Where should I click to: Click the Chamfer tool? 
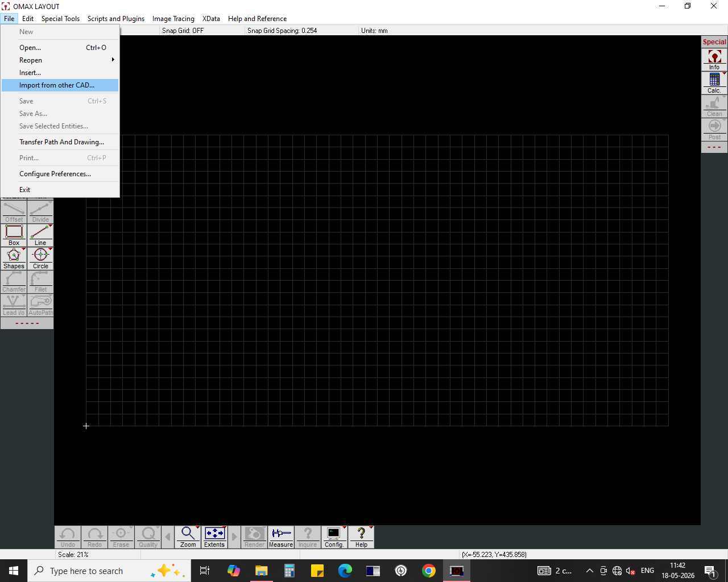point(14,281)
